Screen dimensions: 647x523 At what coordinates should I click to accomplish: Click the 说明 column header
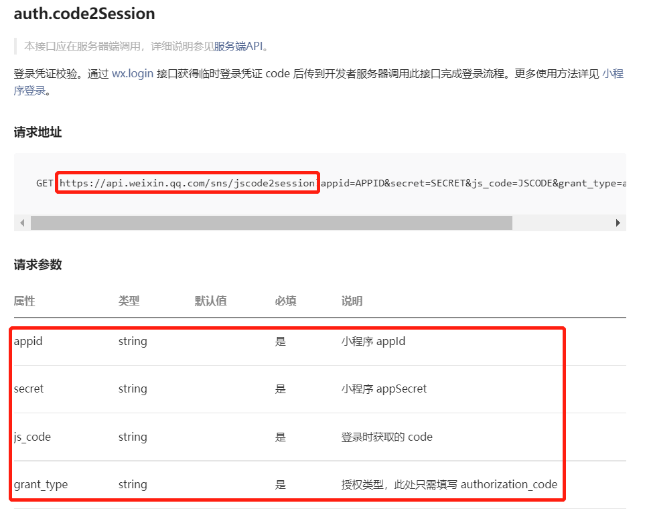pos(352,301)
